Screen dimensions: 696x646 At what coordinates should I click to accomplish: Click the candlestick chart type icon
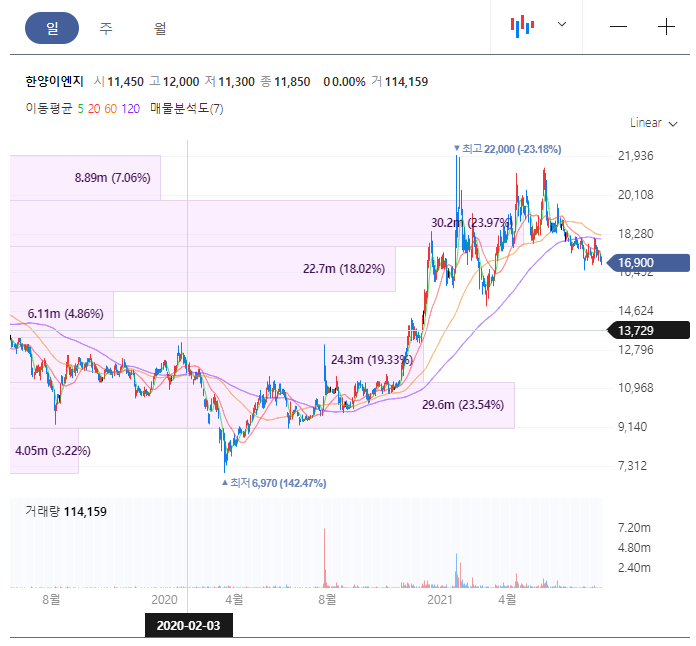click(522, 26)
